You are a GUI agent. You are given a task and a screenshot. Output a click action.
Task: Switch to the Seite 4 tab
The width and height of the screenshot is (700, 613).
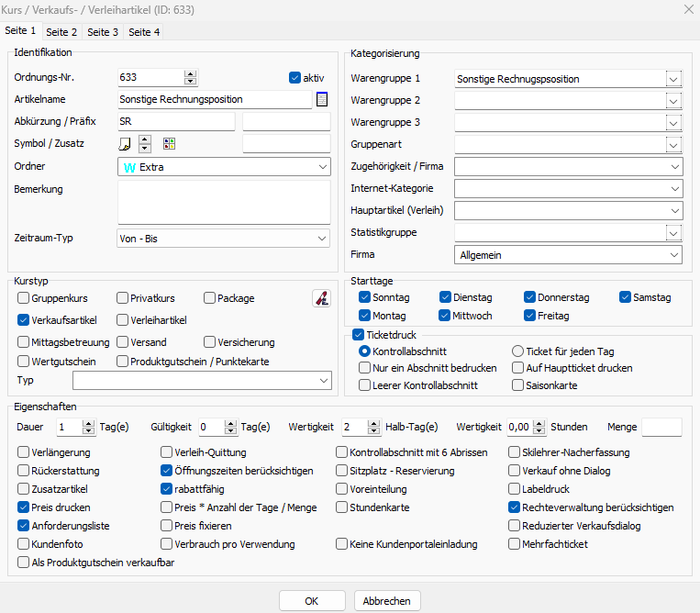point(144,32)
